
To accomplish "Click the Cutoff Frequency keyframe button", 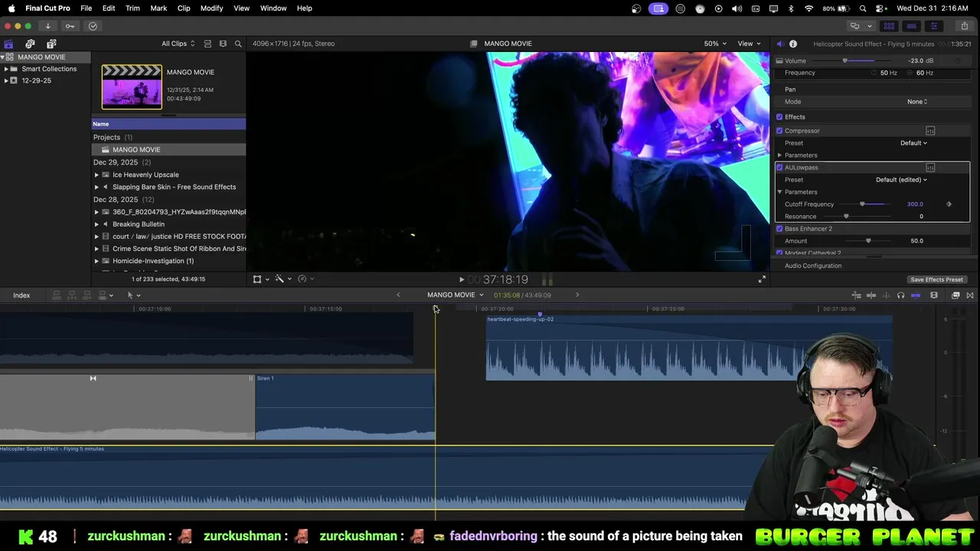I will point(949,204).
